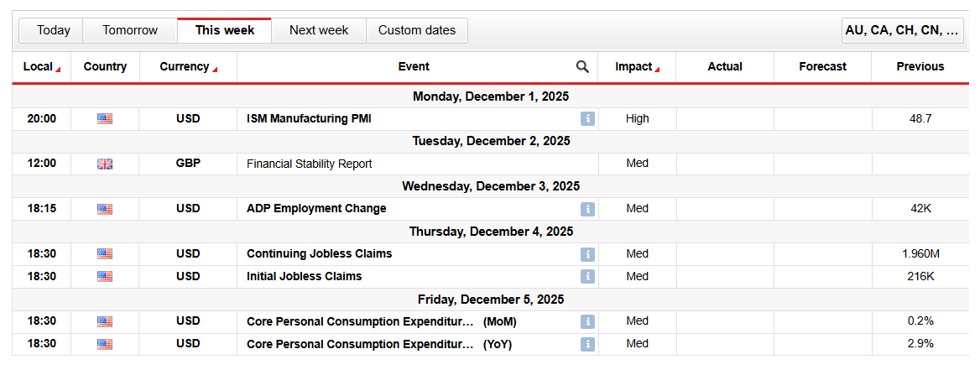Open the Currency column filter

(188, 67)
